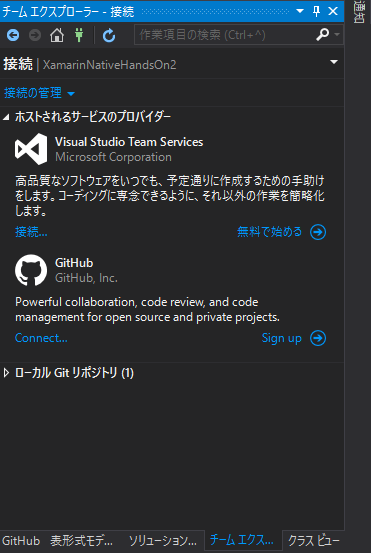Click GitHub, Inc. publisher text
The height and width of the screenshot is (553, 371).
[x=86, y=278]
